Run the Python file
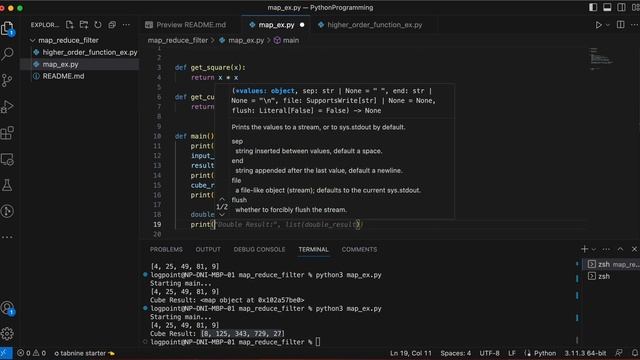The width and height of the screenshot is (640, 360). [x=598, y=25]
